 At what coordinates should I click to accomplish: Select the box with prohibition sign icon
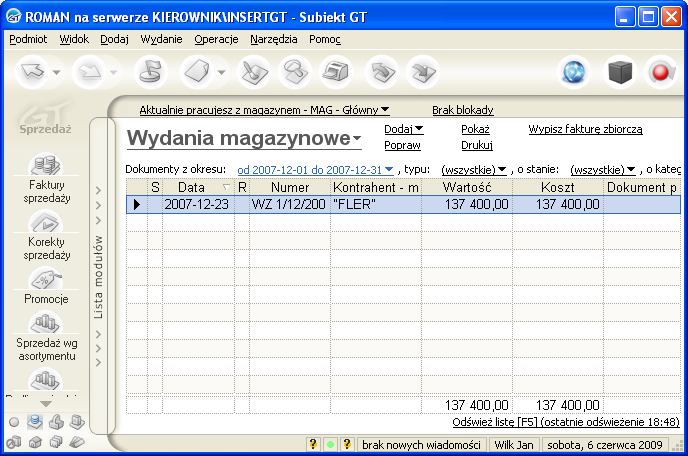(14, 442)
